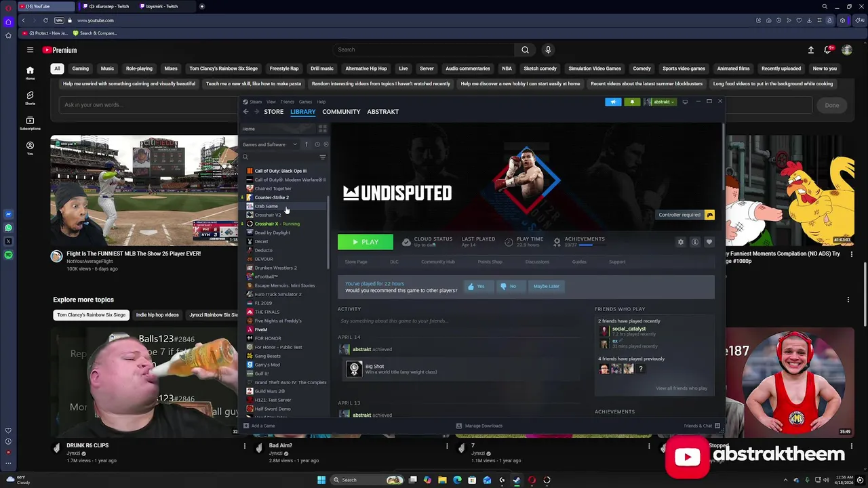868x488 pixels.
Task: Open the Friends menu in Steam
Action: pyautogui.click(x=288, y=102)
